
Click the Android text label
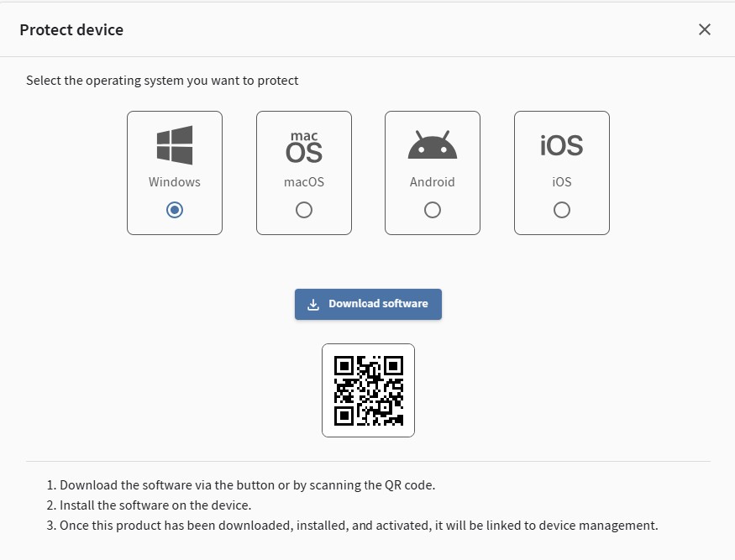tap(433, 181)
